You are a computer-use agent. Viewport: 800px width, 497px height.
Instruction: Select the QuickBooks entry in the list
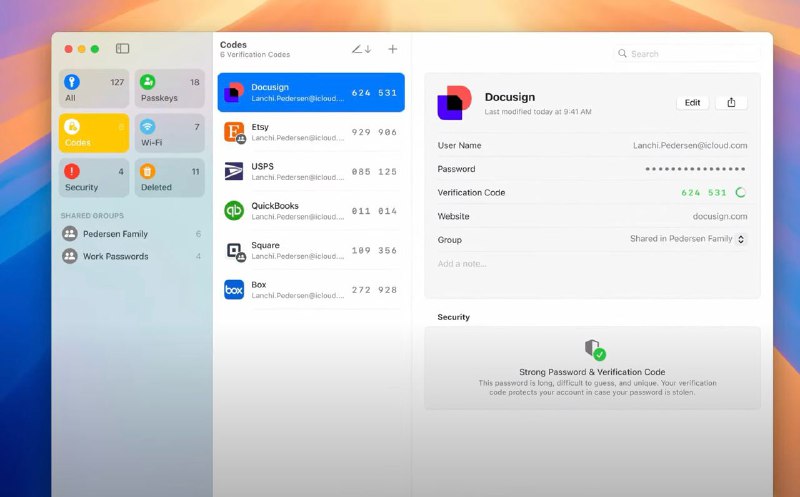(x=311, y=211)
